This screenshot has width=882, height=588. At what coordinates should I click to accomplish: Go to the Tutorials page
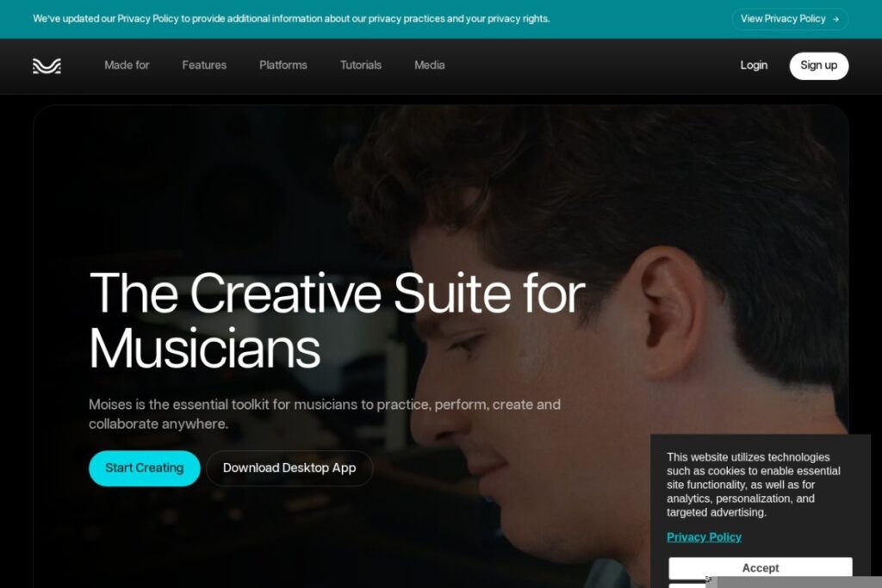pyautogui.click(x=361, y=65)
